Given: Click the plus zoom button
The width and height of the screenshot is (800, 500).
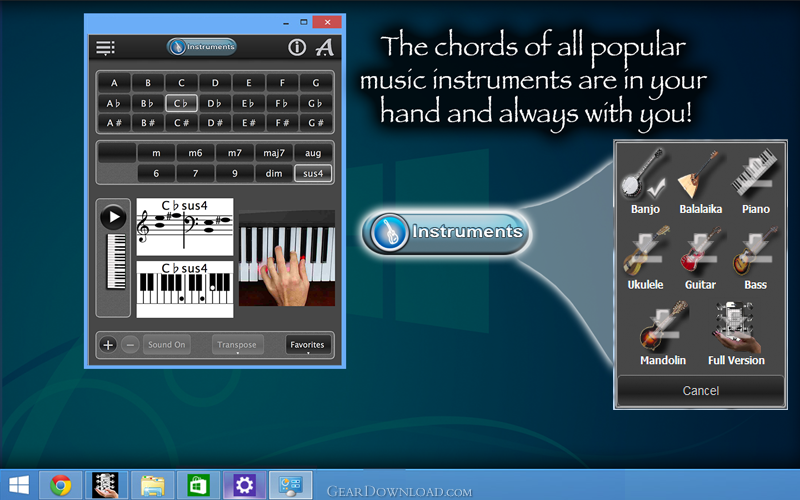Looking at the screenshot, I should click(108, 345).
